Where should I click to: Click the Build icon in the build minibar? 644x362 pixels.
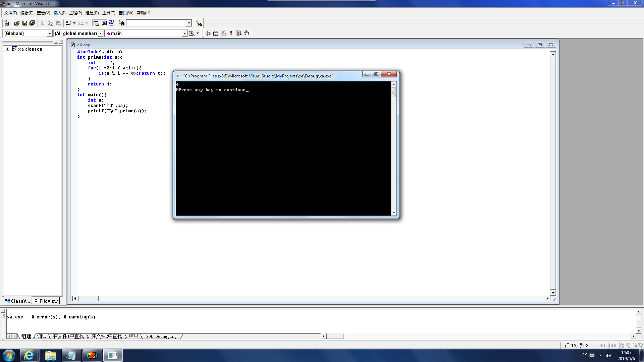pyautogui.click(x=216, y=33)
